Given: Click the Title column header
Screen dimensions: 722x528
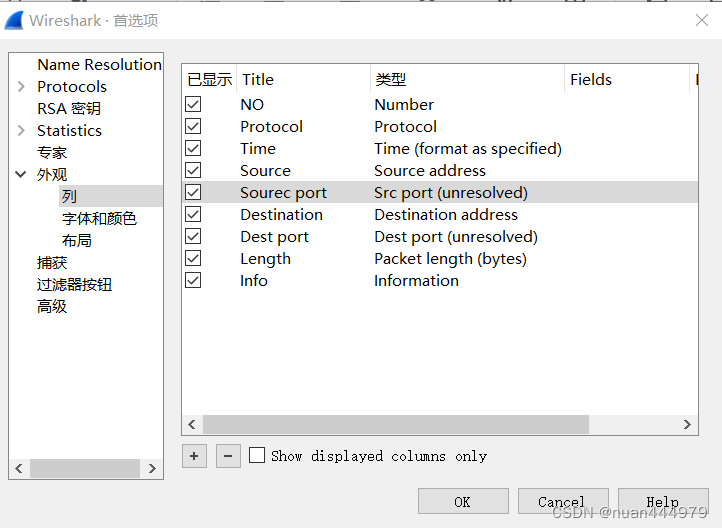Looking at the screenshot, I should click(303, 79).
